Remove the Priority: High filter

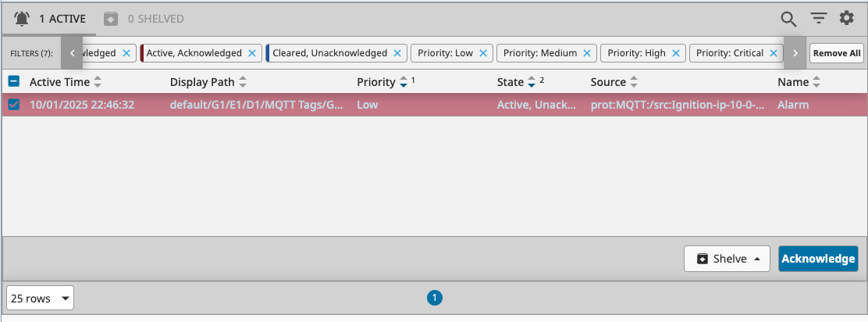point(677,53)
